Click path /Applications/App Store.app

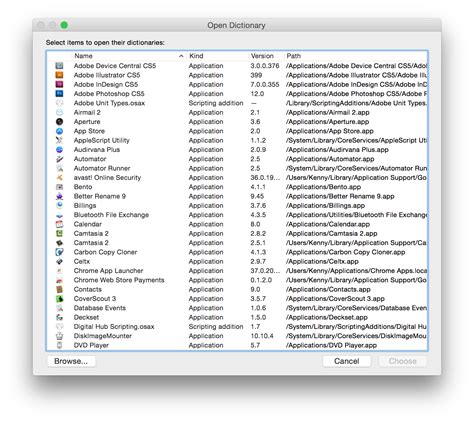pos(330,131)
